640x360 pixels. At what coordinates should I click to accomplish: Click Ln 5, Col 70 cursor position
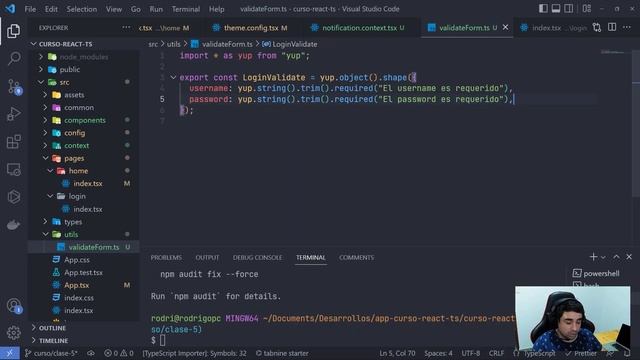pyautogui.click(x=397, y=353)
